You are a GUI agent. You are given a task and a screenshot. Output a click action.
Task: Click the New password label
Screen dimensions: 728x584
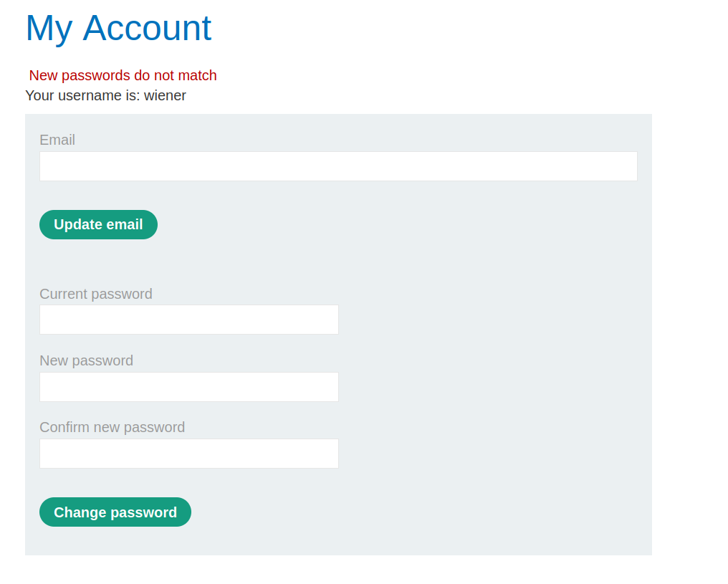coord(86,360)
